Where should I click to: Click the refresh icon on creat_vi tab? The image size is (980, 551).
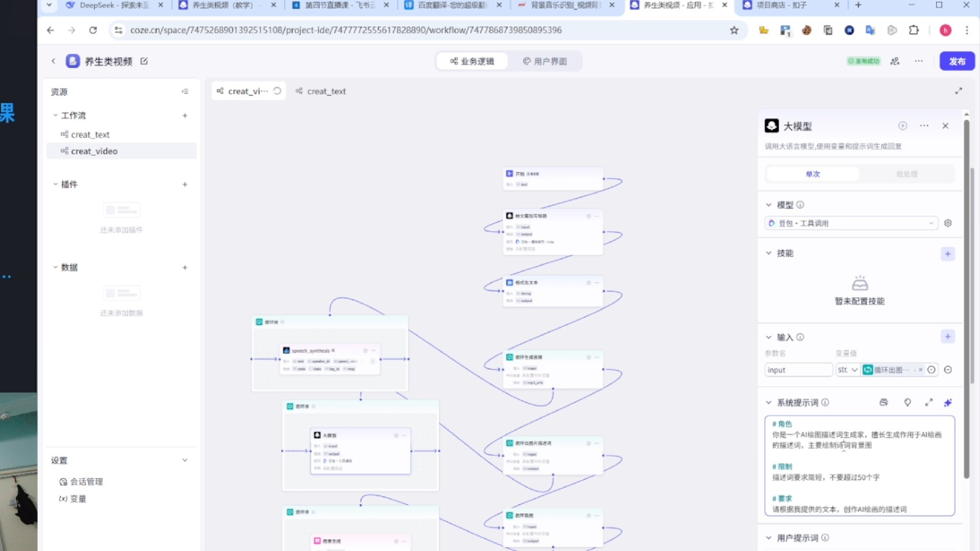click(x=277, y=91)
